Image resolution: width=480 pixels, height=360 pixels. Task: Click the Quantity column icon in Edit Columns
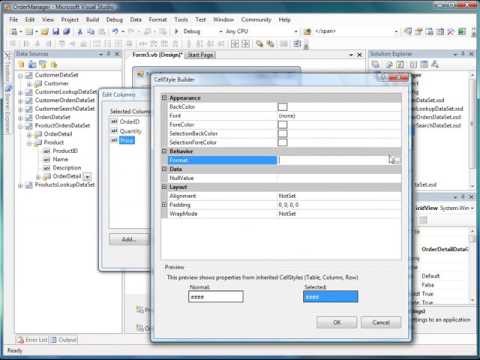tap(114, 131)
